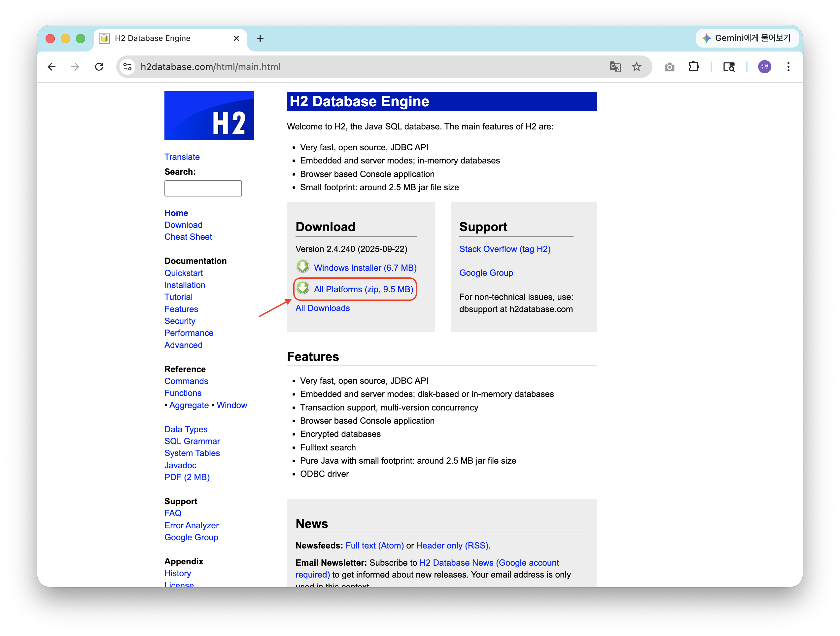Click the All Platforms download arrow icon
Viewport: 840px width, 636px height.
click(303, 288)
